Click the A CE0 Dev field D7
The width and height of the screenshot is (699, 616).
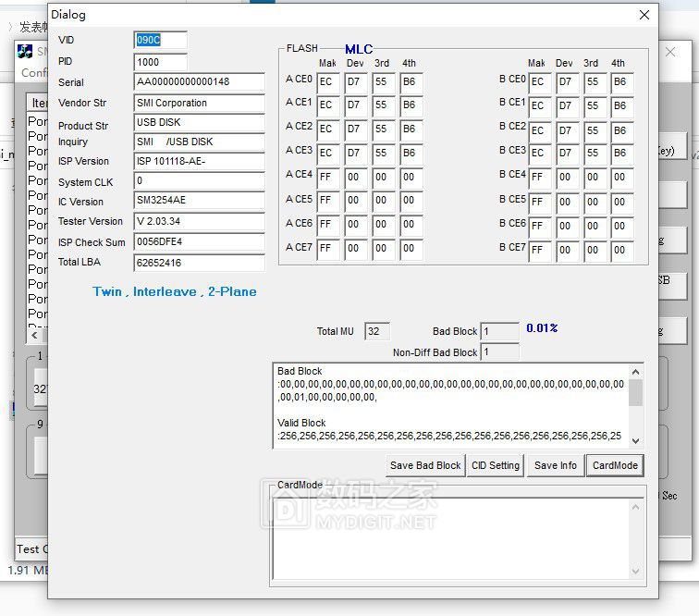pos(356,82)
